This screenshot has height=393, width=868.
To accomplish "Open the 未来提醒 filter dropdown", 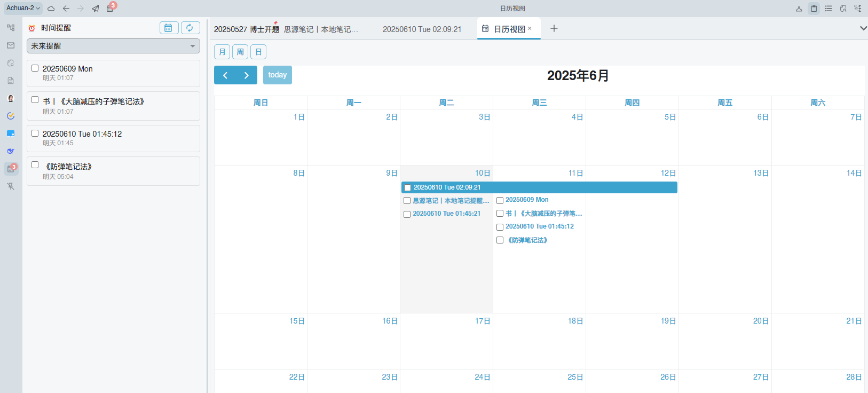I will point(113,46).
